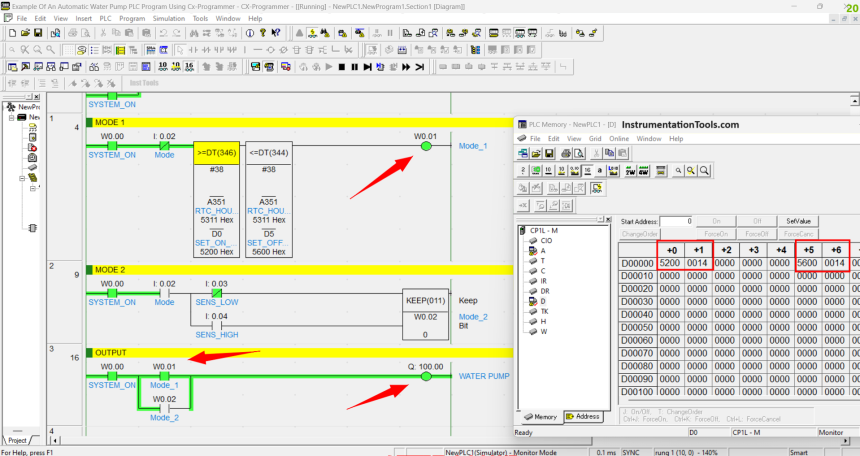Close the PLC Memory tree pane
This screenshot has height=456, width=860.
point(608,219)
